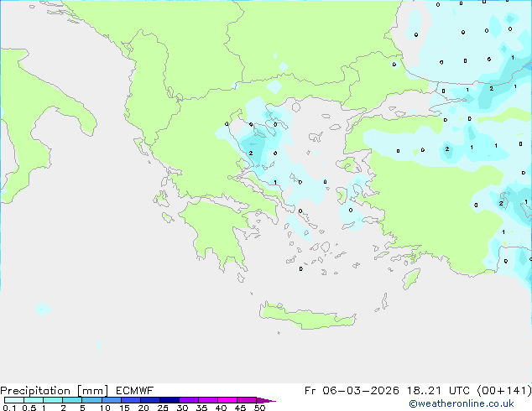The image size is (532, 411).
Task: Select the legend swatch between 20 and 25
Action: 150,400
